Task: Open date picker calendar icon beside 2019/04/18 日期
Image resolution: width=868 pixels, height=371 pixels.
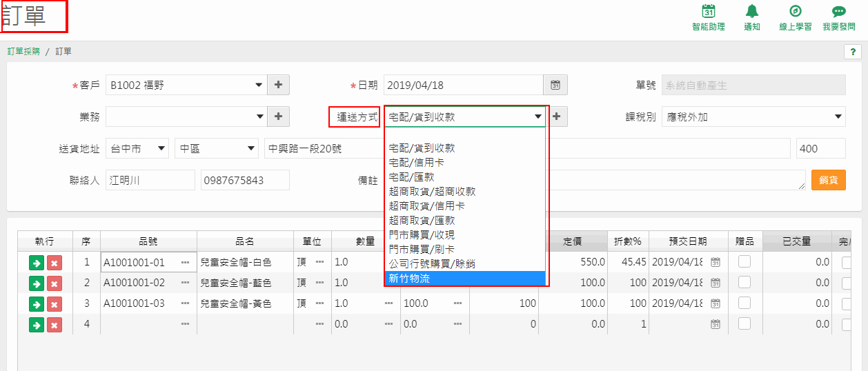Action: (555, 85)
